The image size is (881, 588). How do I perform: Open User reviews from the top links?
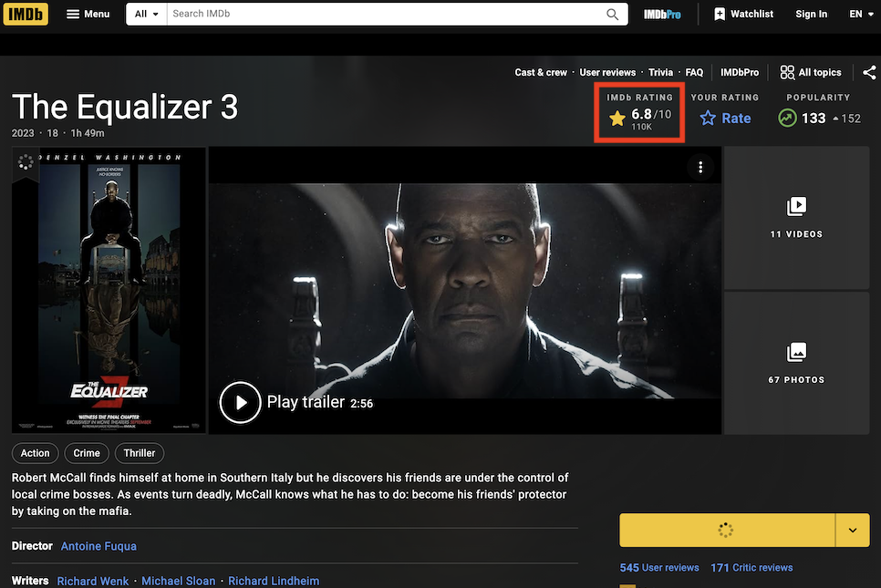point(607,72)
